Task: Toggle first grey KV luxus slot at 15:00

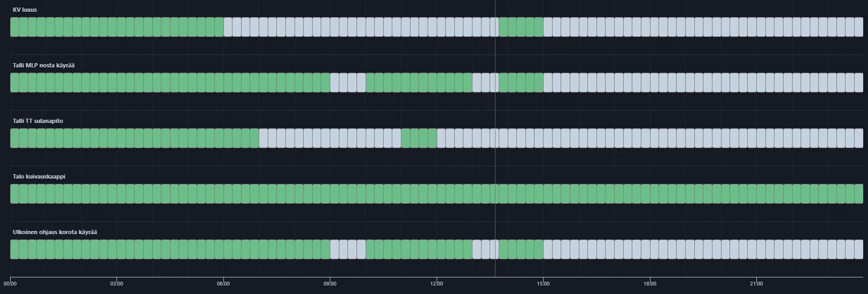Action: pyautogui.click(x=548, y=27)
